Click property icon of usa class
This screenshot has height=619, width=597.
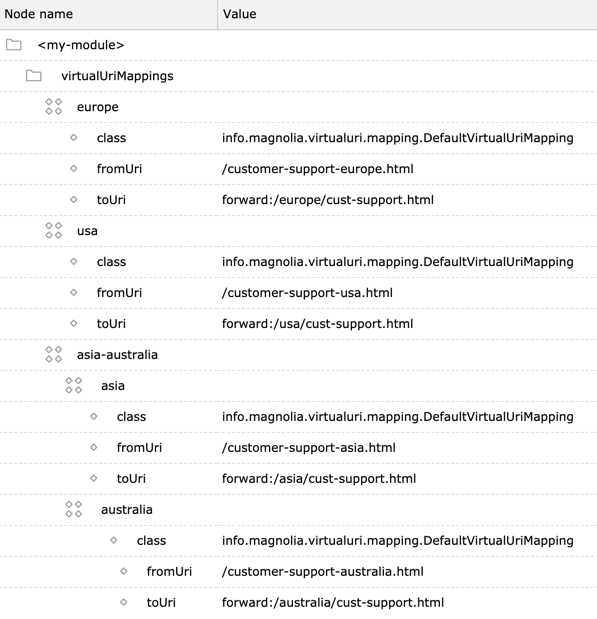pyautogui.click(x=74, y=261)
